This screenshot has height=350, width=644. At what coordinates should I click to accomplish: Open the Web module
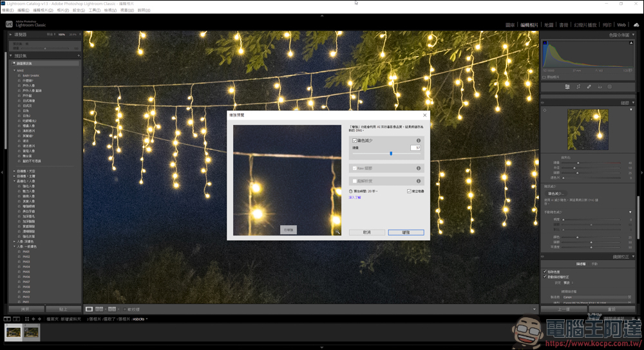[621, 25]
